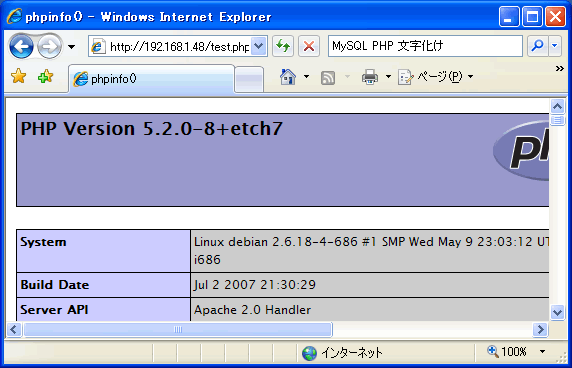Expand the Print options dropdown arrow
Viewport: 572px width, 368px height.
point(388,77)
